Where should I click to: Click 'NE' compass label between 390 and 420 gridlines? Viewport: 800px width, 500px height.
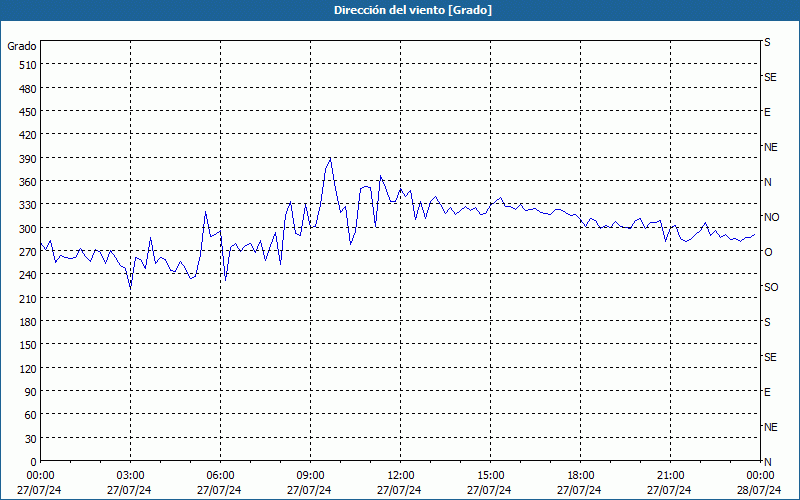coord(771,147)
